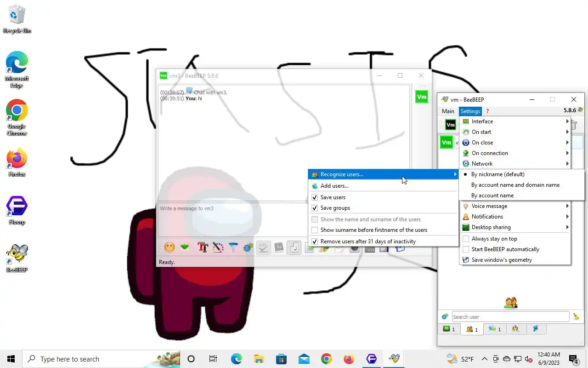Click the two-users icon above the search field

pos(511,302)
